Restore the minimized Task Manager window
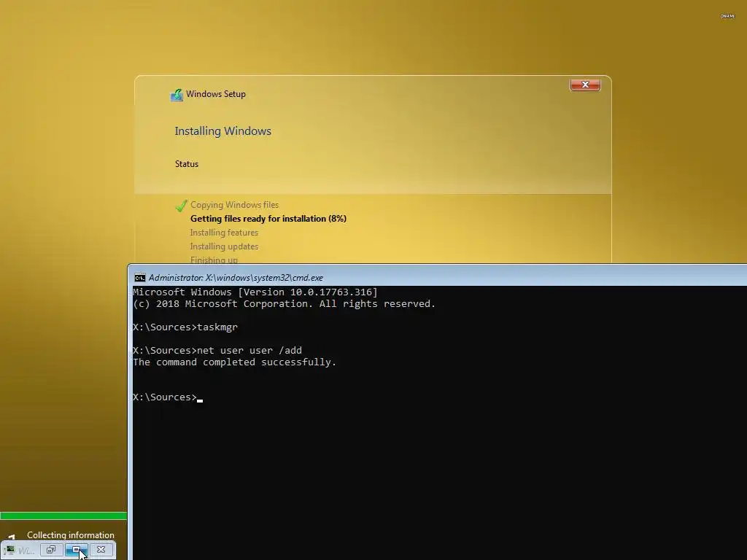Image resolution: width=747 pixels, height=560 pixels. (x=51, y=550)
